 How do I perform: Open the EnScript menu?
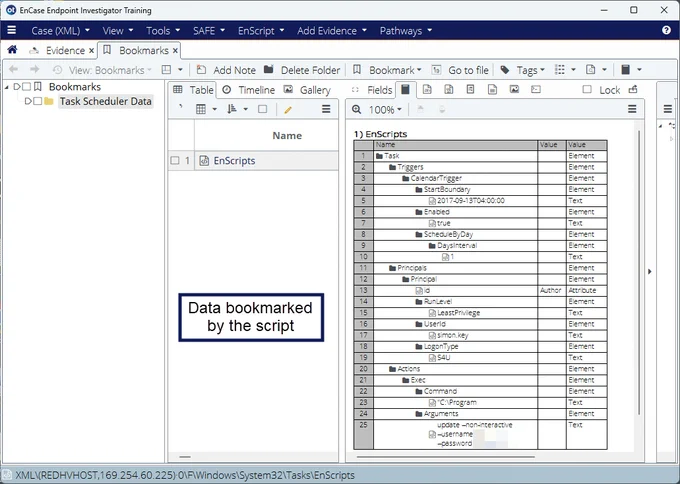[261, 31]
